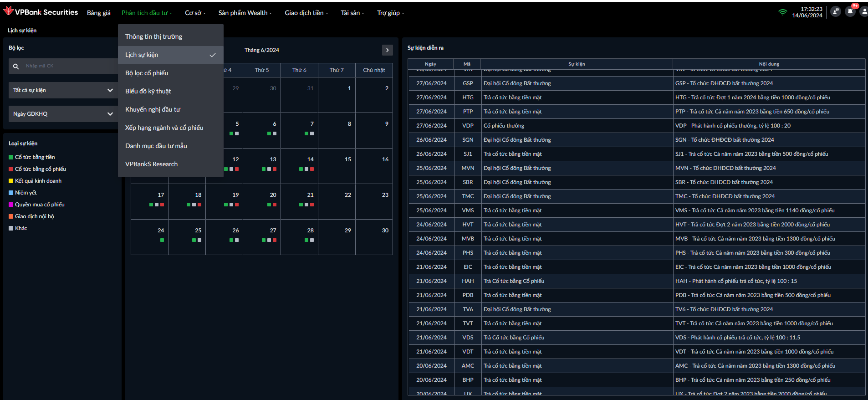Viewport: 868px width, 400px height.
Task: Select June 27 in the calendar
Action: pyautogui.click(x=272, y=231)
